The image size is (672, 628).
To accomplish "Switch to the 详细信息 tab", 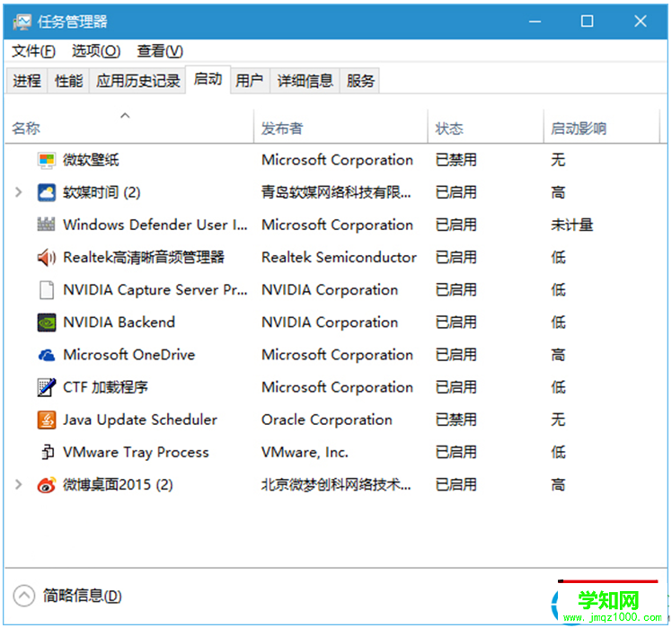I will pos(305,81).
